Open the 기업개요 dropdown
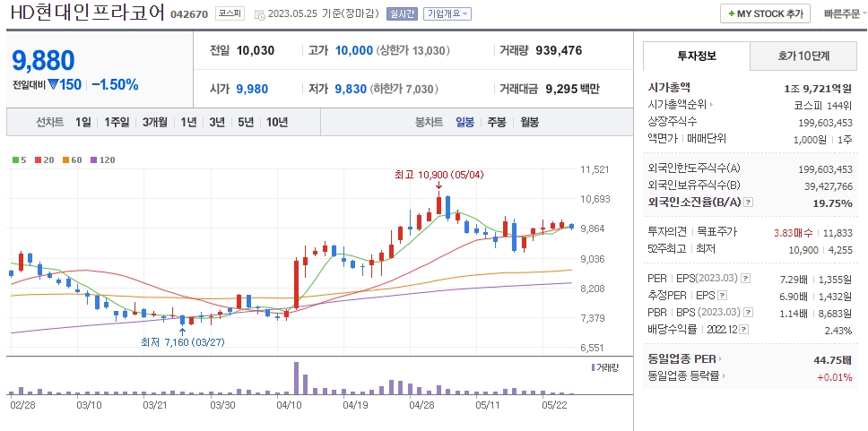The height and width of the screenshot is (431, 868). pos(447,14)
